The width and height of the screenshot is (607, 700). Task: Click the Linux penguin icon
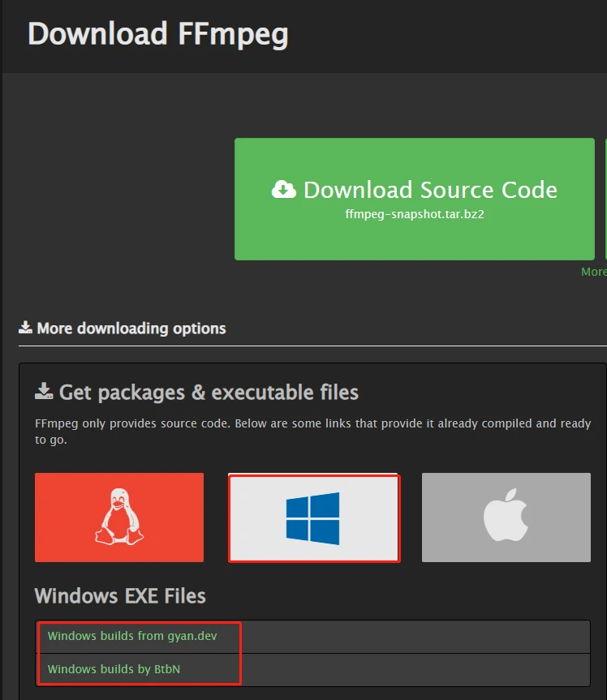(x=118, y=517)
